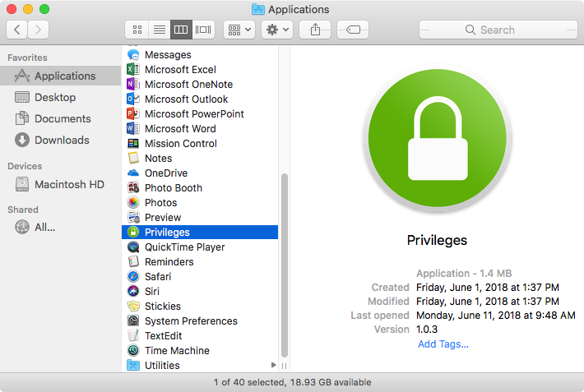Click the Siri app icon
Screen dimensions: 584x392
pos(133,291)
